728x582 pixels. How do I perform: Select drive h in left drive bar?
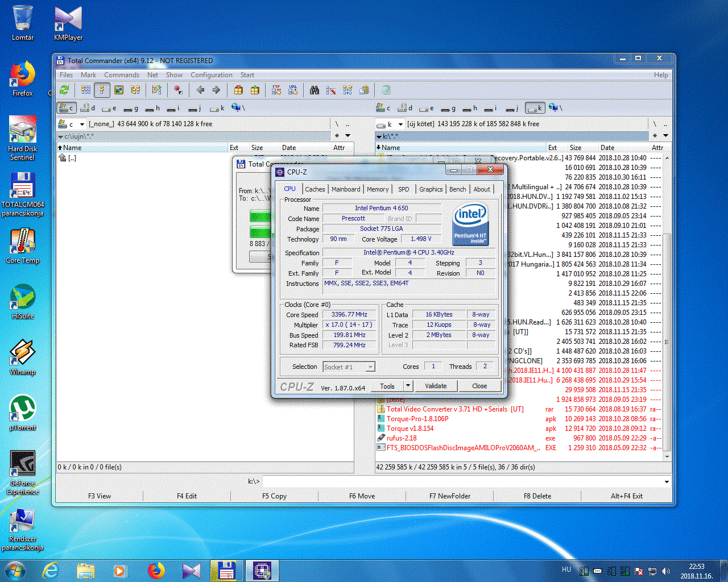(x=152, y=107)
